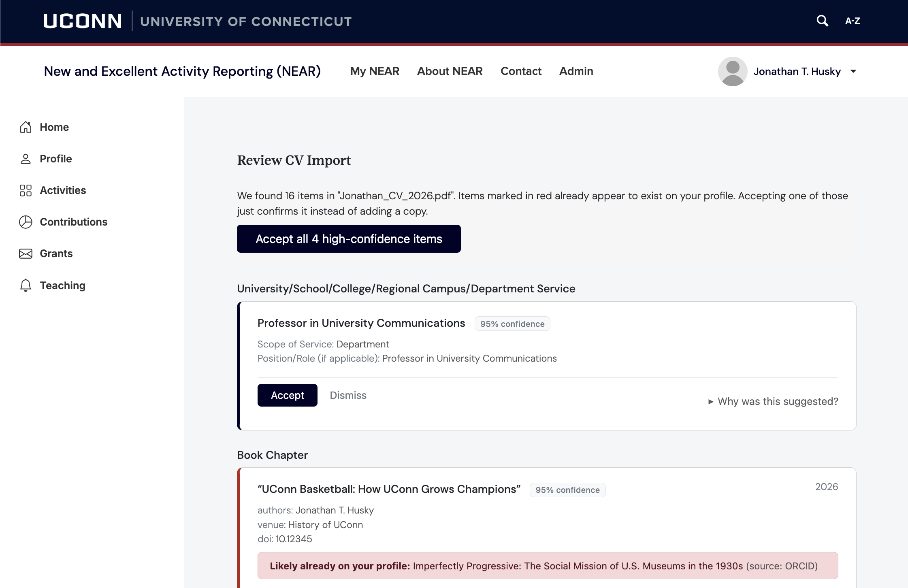Click the Home house icon in sidebar
The width and height of the screenshot is (908, 588).
26,127
